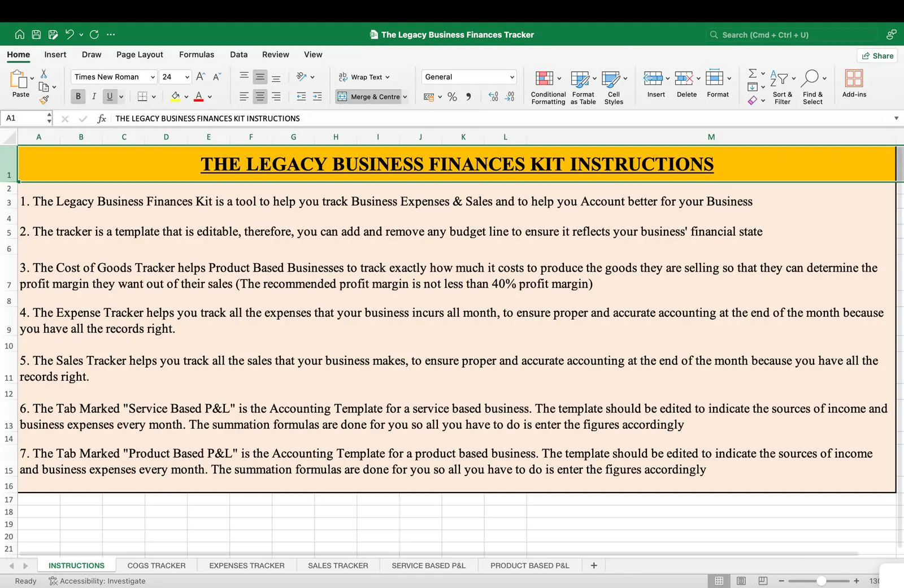Open Add-ins pane
Viewport: 904px width, 588px height.
click(854, 84)
